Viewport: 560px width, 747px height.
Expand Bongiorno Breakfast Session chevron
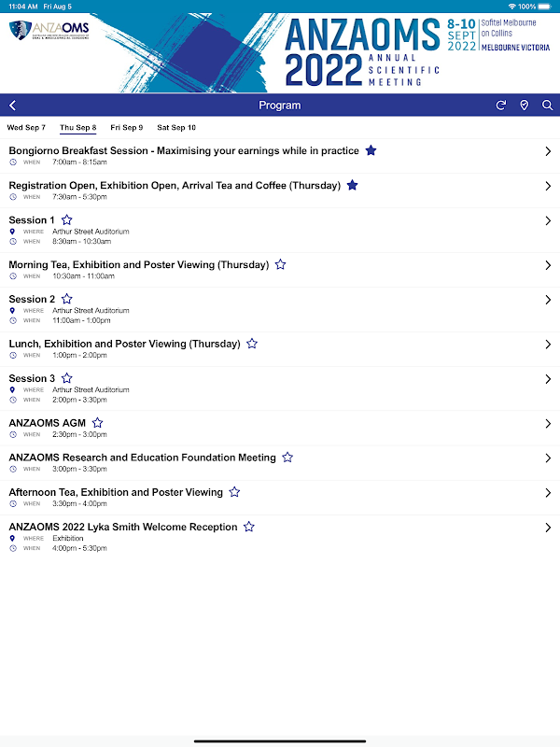pyautogui.click(x=548, y=151)
